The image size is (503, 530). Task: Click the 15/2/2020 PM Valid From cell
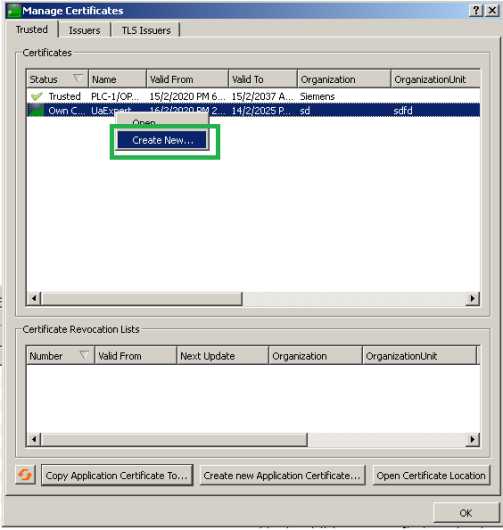(188, 97)
